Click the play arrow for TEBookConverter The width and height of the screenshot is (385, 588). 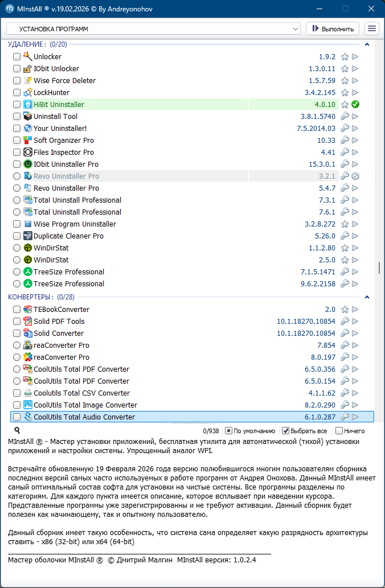(x=355, y=310)
